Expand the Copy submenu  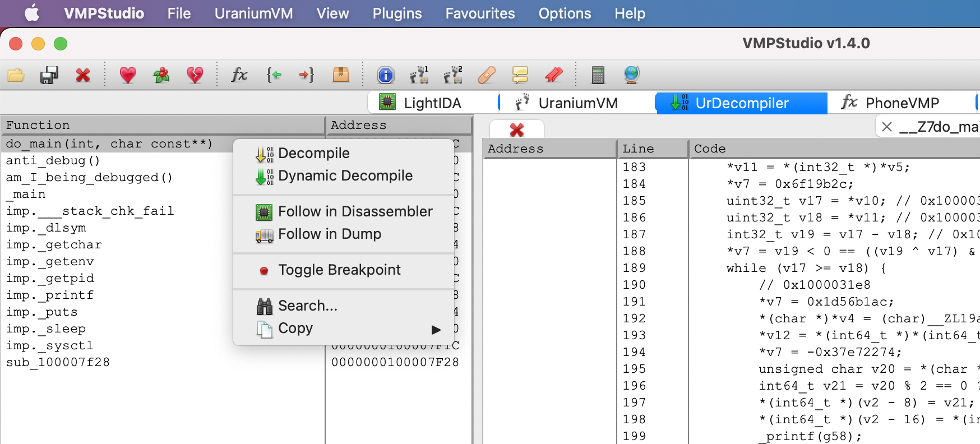343,328
